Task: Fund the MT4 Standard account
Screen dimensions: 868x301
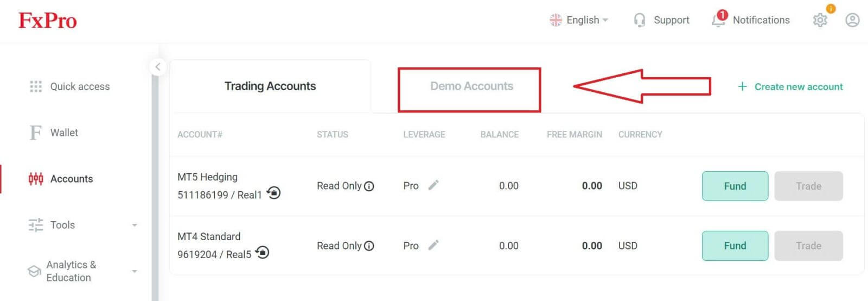Action: 735,246
